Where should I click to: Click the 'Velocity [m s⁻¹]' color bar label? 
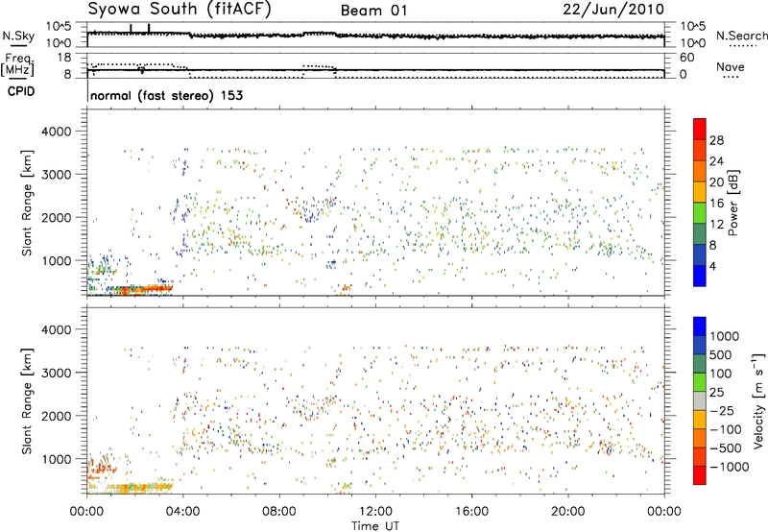coord(758,400)
